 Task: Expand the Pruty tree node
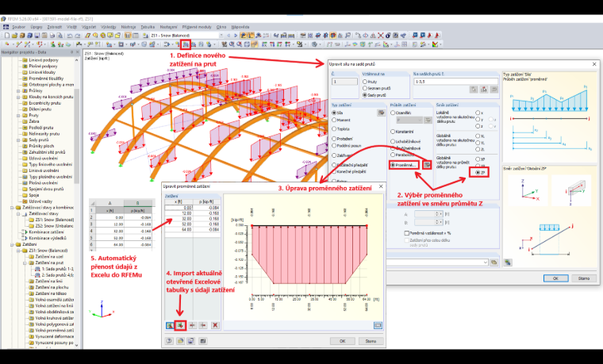click(x=18, y=115)
